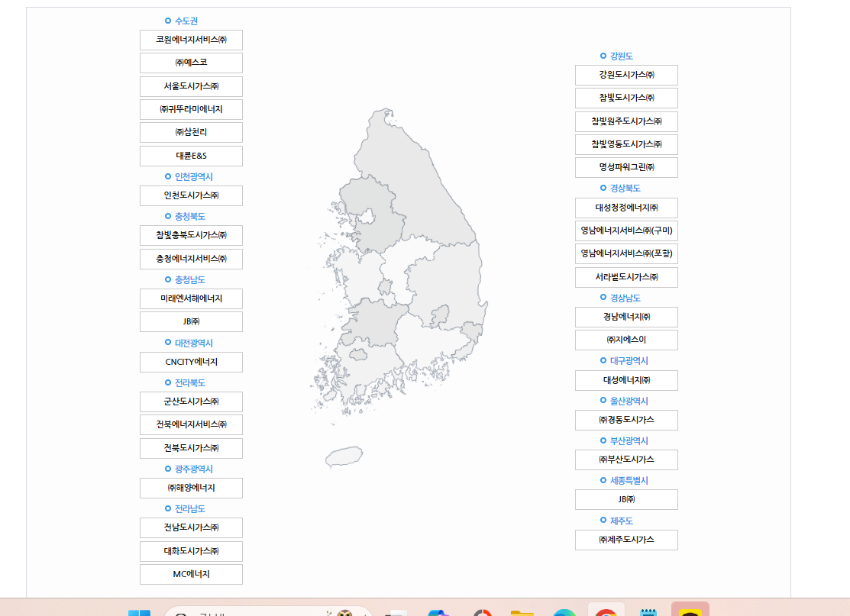Open the 대륜E&S link
The image size is (850, 616).
tap(191, 156)
